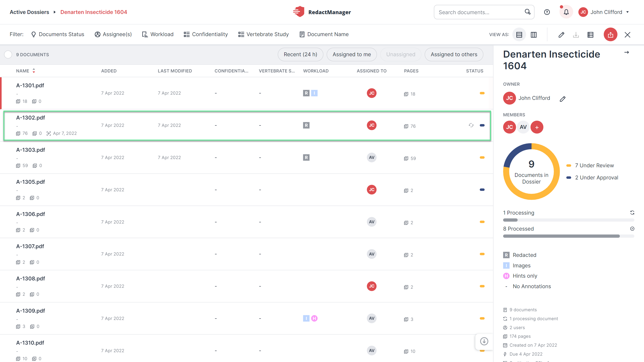Screen dimensions: 644x362
Task: Toggle the Assigned to me quick filter
Action: point(352,54)
